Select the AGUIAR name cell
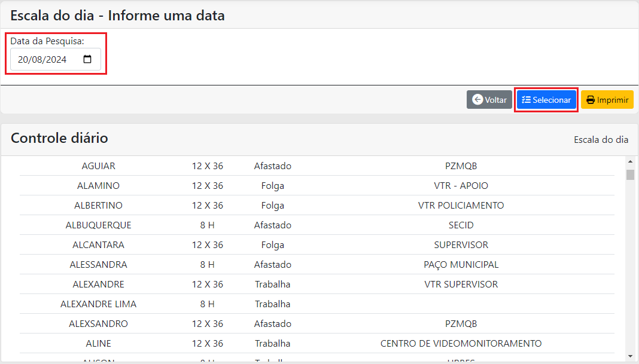Image resolution: width=639 pixels, height=364 pixels. tap(99, 166)
